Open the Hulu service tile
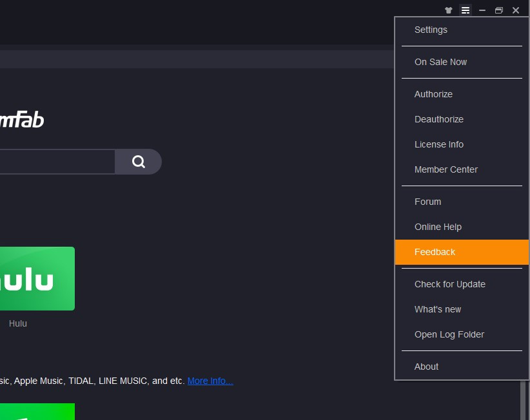530x420 pixels. tap(37, 278)
